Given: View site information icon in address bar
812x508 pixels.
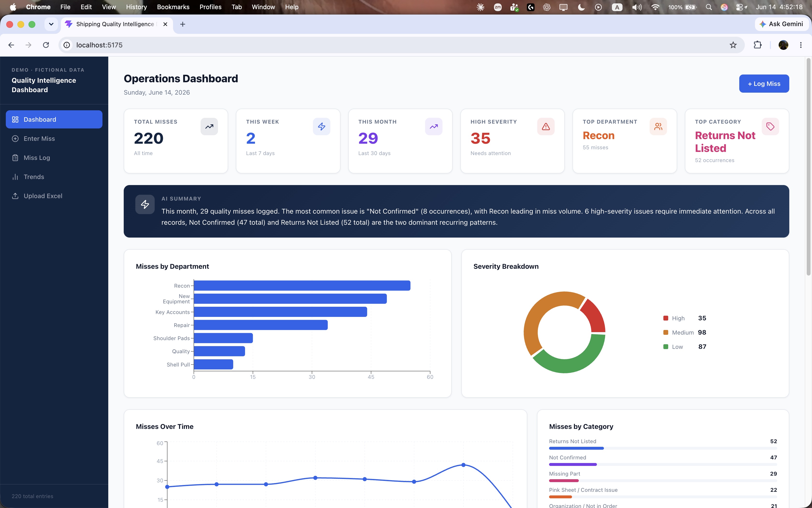Looking at the screenshot, I should pos(67,45).
